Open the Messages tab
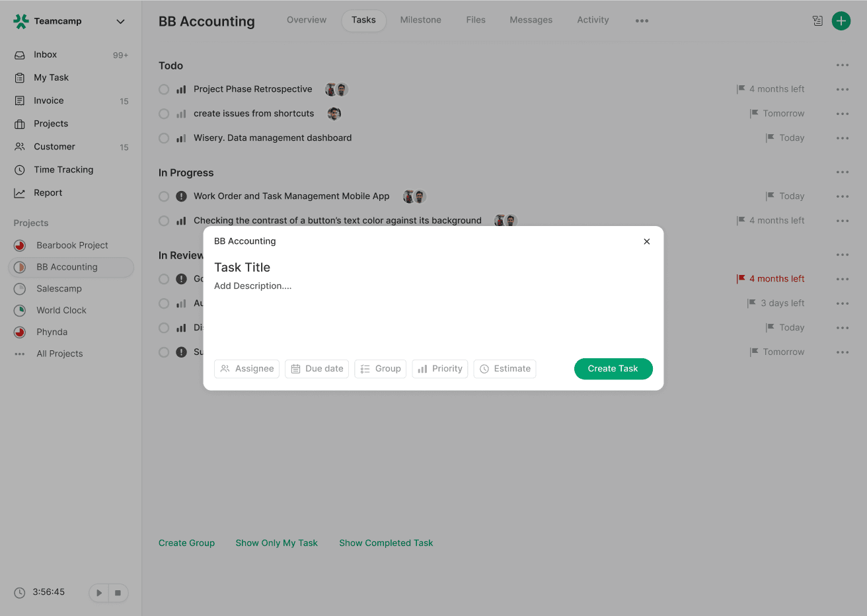This screenshot has height=616, width=867. [x=531, y=20]
